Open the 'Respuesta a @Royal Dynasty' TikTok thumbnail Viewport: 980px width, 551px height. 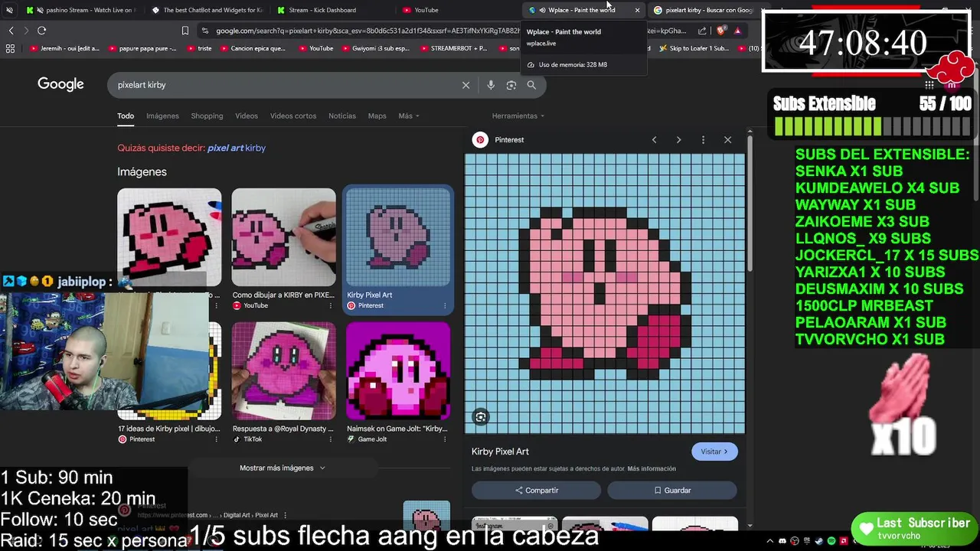tap(283, 371)
